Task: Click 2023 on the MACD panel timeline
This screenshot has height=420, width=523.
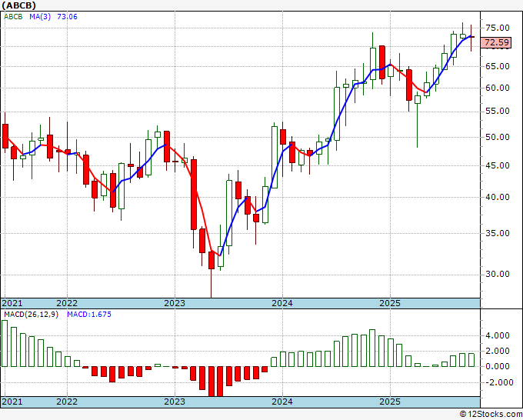Action: (x=175, y=402)
